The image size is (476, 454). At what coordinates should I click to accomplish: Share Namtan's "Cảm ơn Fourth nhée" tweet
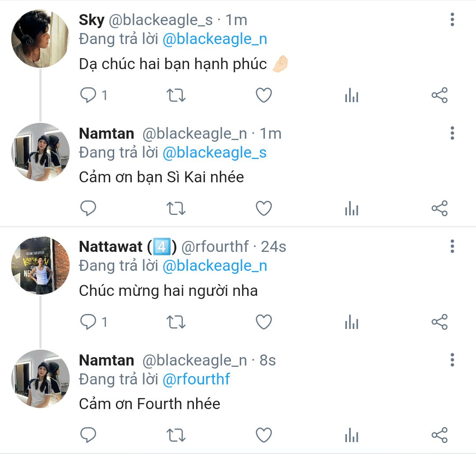pyautogui.click(x=439, y=436)
